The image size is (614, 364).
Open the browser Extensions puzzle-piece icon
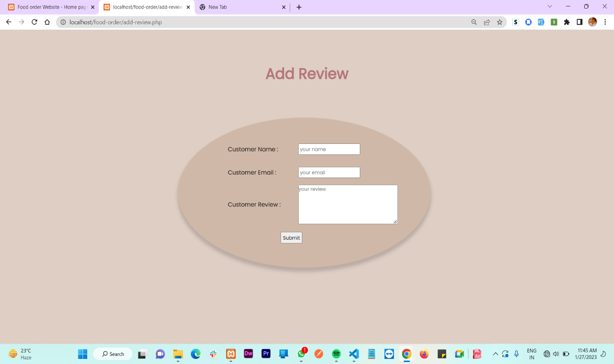click(x=567, y=22)
